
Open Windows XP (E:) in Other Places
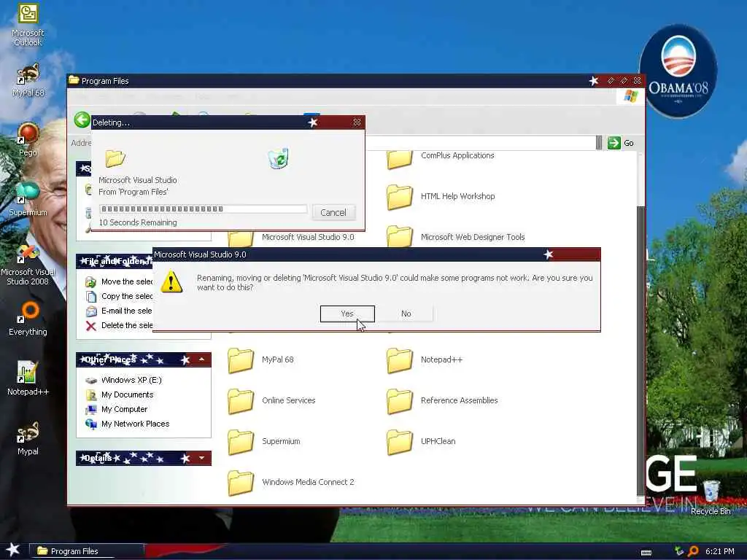point(123,380)
